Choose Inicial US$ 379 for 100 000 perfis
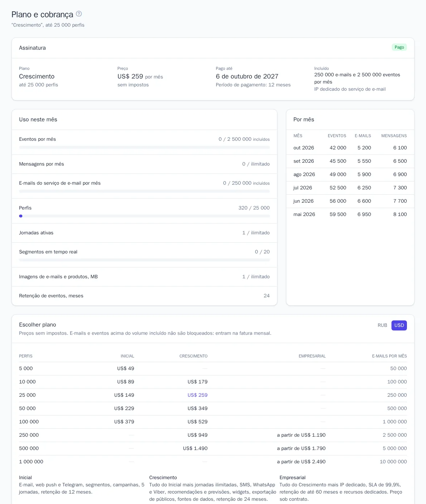 (124, 422)
